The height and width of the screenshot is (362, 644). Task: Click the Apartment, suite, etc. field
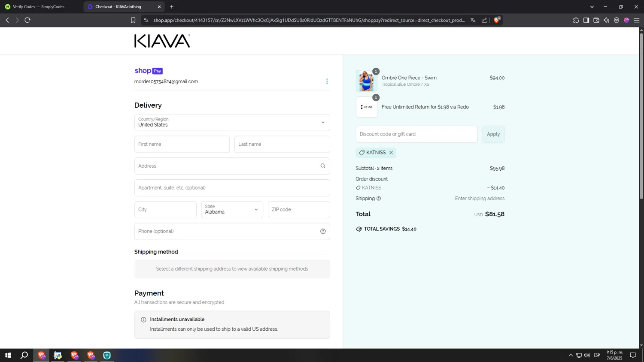(232, 188)
